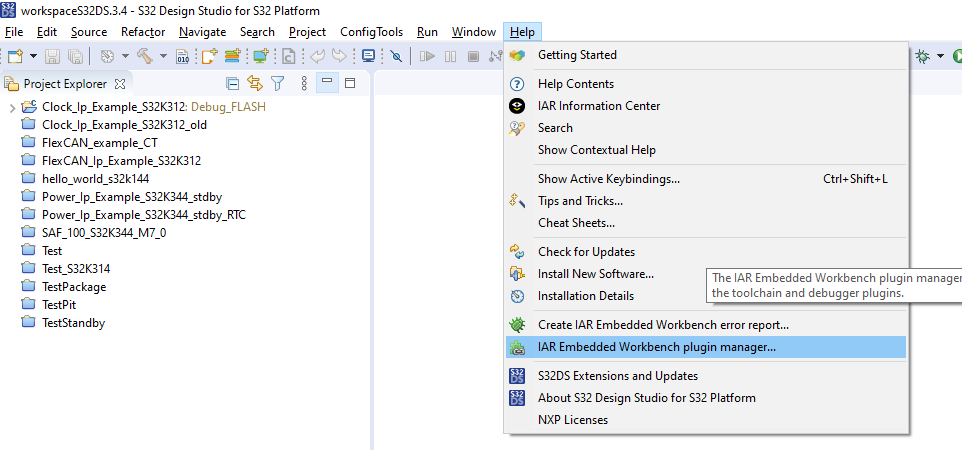Select Clock_Ip_Example_S32K312 Debug_FLASH project

coord(153,107)
